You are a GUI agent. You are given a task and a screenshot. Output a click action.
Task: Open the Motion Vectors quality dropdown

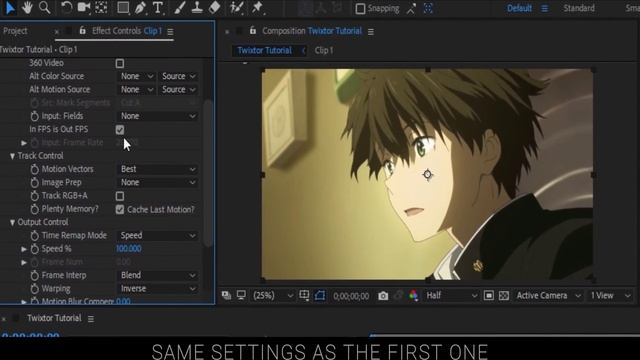158,169
